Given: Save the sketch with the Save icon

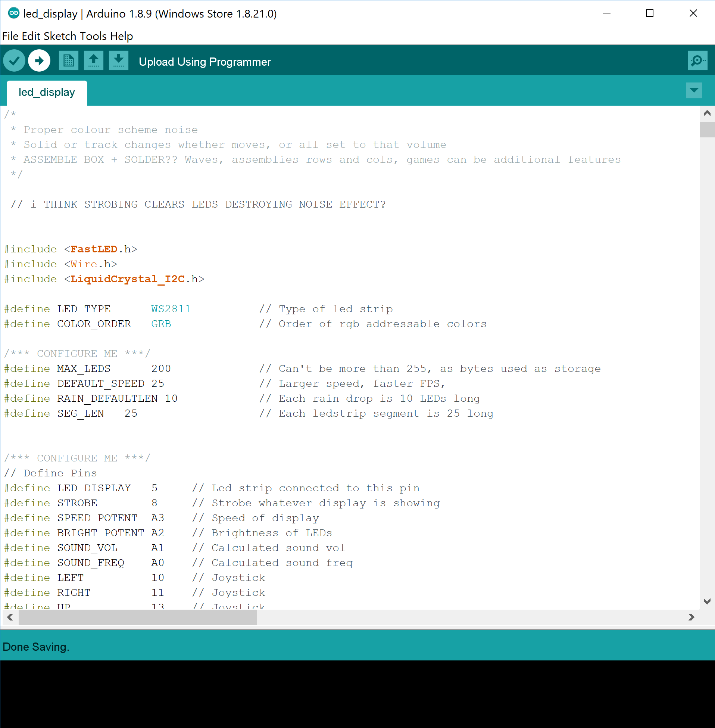Looking at the screenshot, I should (118, 60).
